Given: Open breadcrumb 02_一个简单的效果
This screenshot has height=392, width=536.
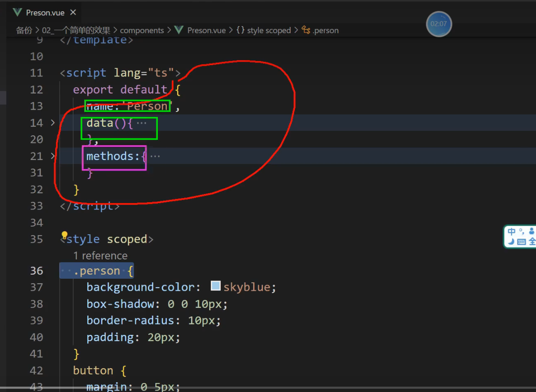Looking at the screenshot, I should click(76, 31).
